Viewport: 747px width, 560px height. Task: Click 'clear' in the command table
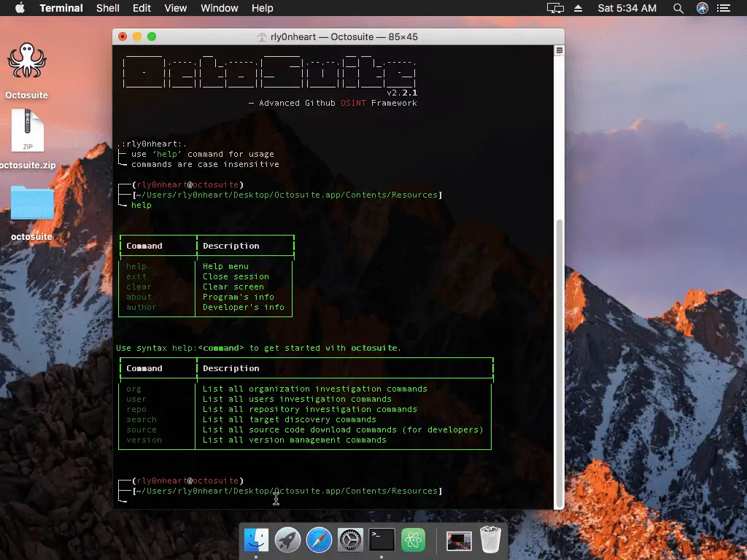pyautogui.click(x=139, y=287)
